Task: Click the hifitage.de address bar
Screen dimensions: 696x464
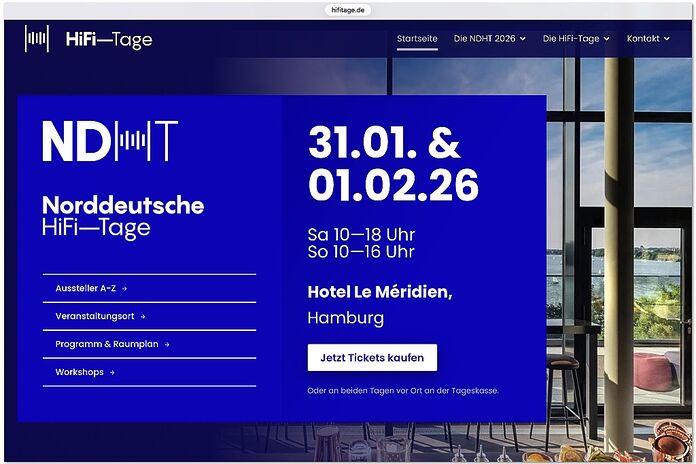Action: tap(348, 10)
